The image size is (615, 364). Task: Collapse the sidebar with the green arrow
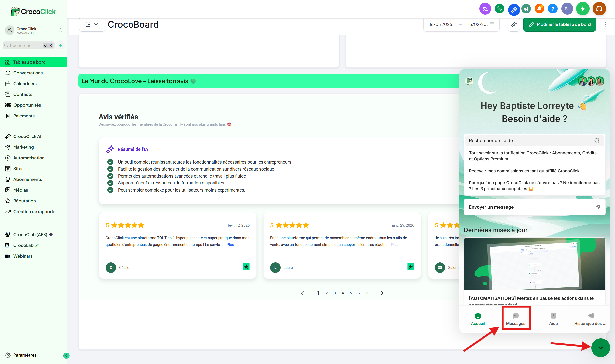[66, 355]
